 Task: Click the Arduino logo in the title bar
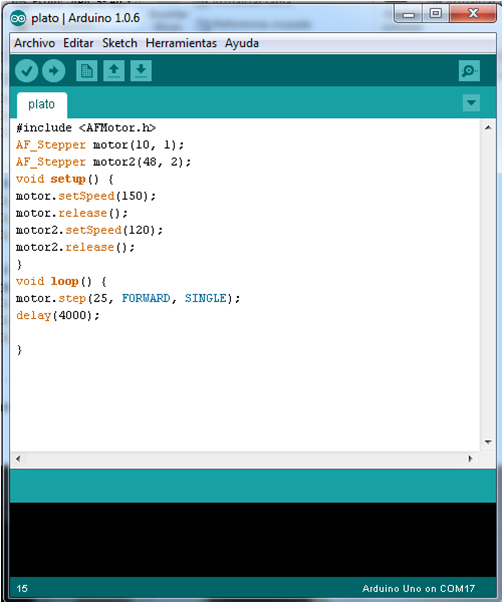coord(18,18)
